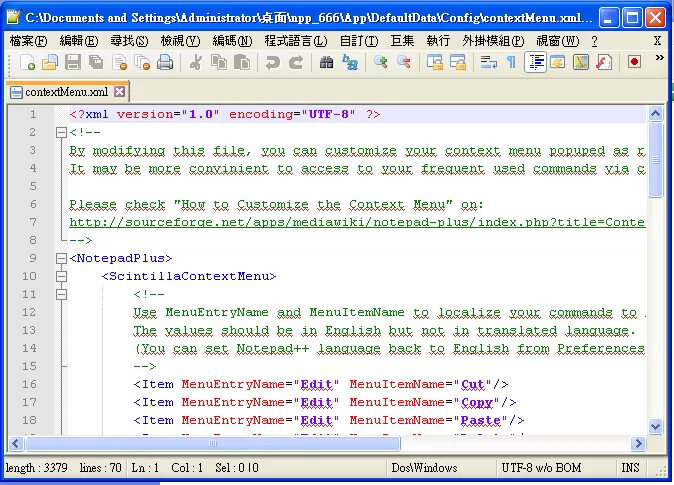
Task: Collapse ScintillaContextMenu fold at line 10
Action: (61, 276)
